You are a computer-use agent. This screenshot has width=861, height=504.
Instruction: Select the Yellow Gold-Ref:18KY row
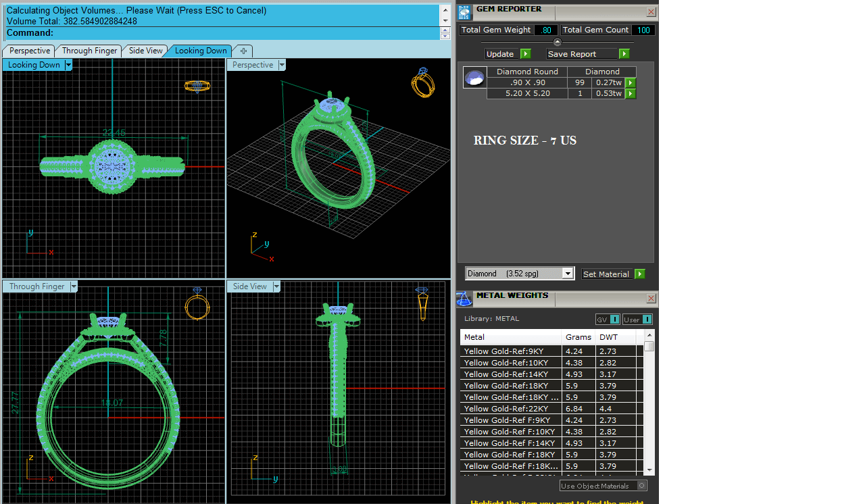[551, 386]
